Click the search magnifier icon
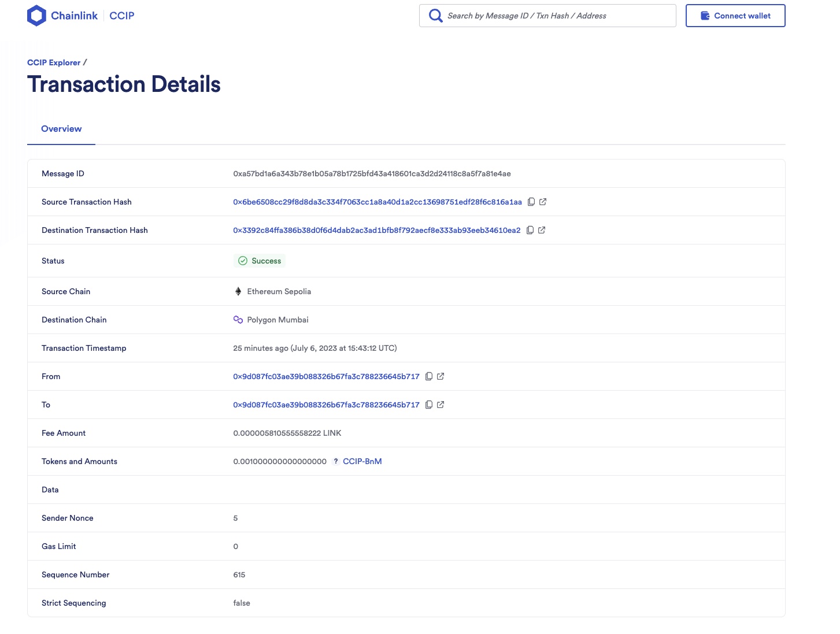 (x=435, y=16)
